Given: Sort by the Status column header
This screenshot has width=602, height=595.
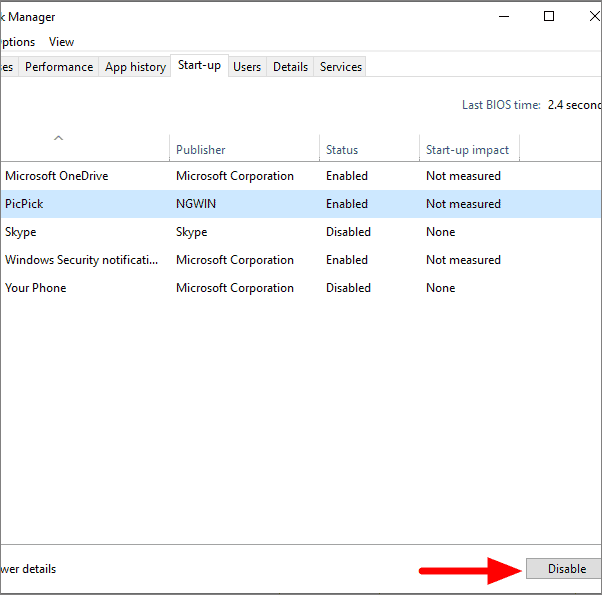Looking at the screenshot, I should click(x=369, y=148).
